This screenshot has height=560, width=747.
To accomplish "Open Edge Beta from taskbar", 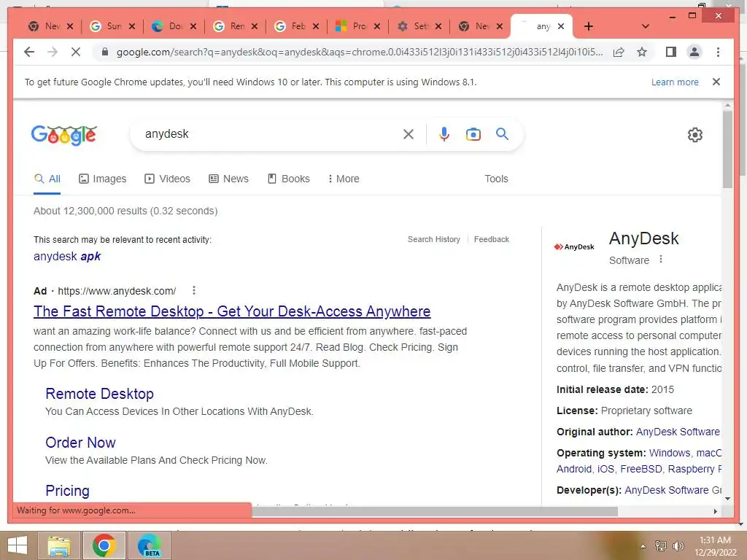I will click(149, 545).
